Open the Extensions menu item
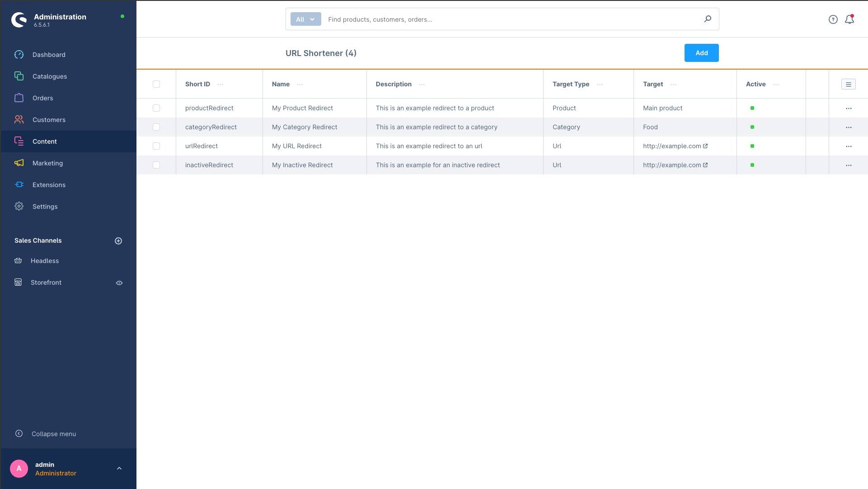Viewport: 868px width, 489px height. 69,185
